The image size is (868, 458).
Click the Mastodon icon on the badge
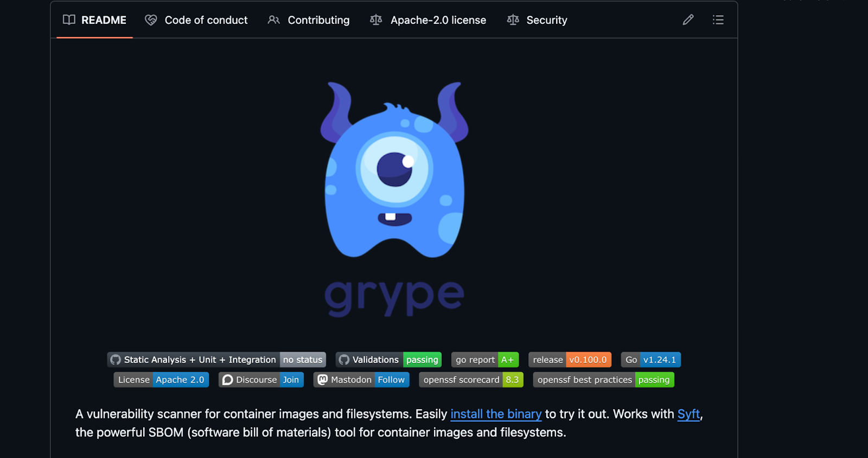(x=323, y=380)
